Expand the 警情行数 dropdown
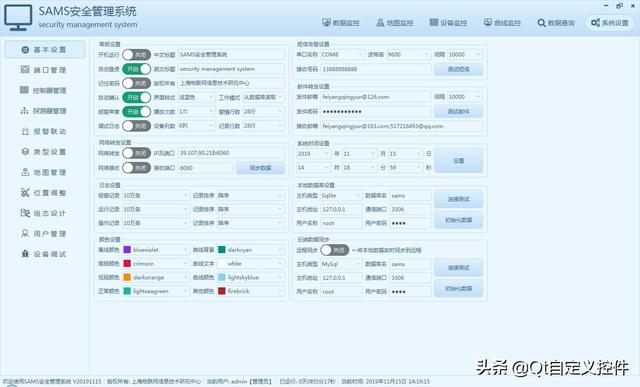Viewport: 640px width, 387px height. [263, 111]
